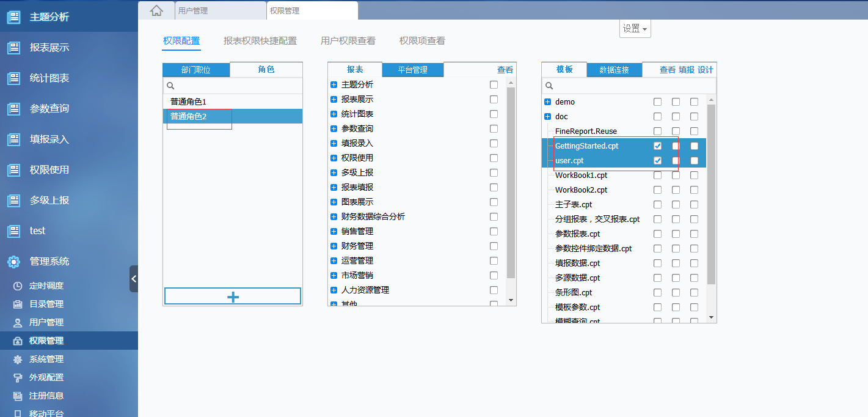Add a new role with plus button
Screen dimensions: 868x417
coord(233,296)
